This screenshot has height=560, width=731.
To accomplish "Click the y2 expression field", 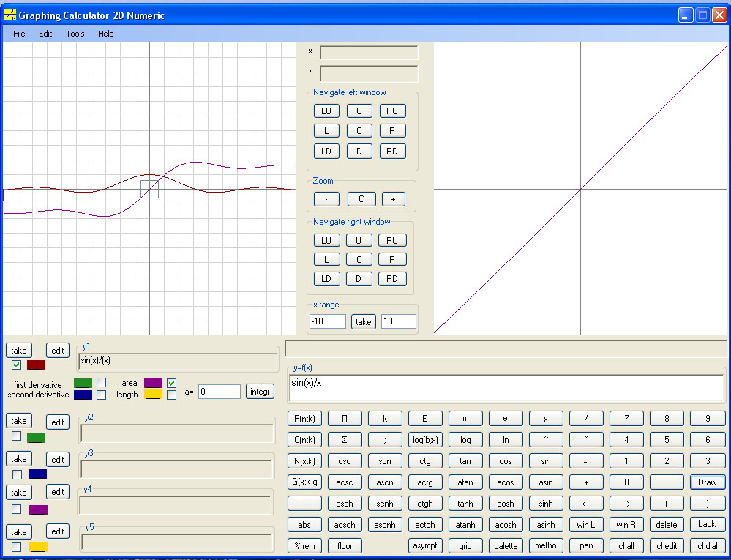I will pyautogui.click(x=176, y=433).
